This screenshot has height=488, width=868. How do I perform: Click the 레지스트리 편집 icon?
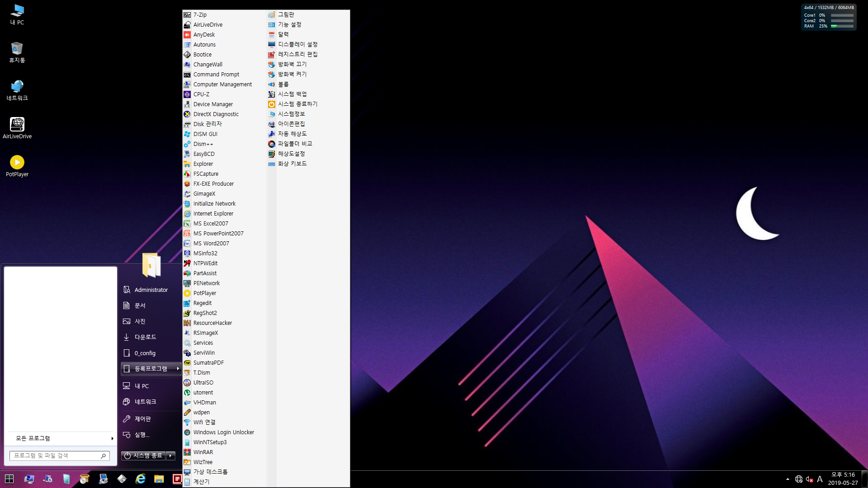click(x=272, y=55)
